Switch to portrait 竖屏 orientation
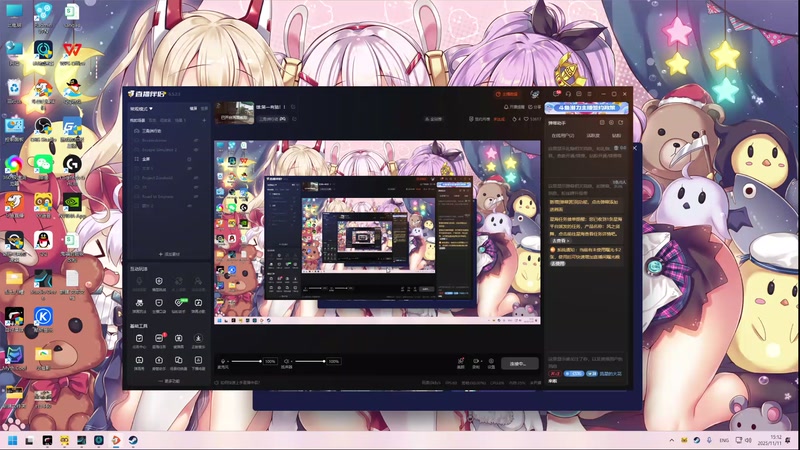Screen dimensions: 800x450 pyautogui.click(x=204, y=109)
